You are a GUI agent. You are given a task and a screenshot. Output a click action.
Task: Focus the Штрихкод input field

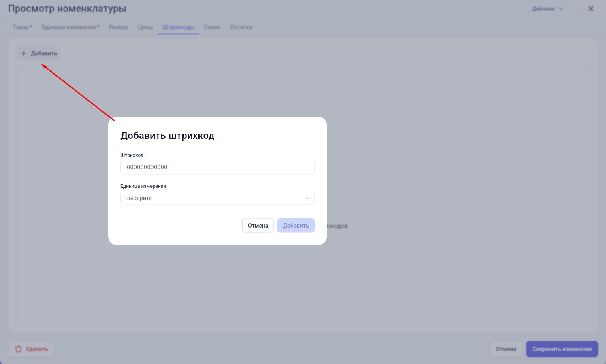218,167
